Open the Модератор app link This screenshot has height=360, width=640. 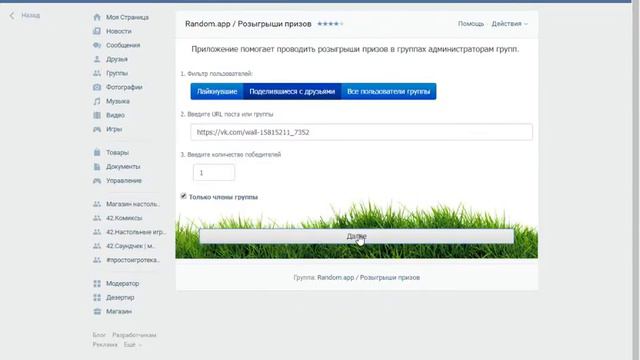coord(122,283)
